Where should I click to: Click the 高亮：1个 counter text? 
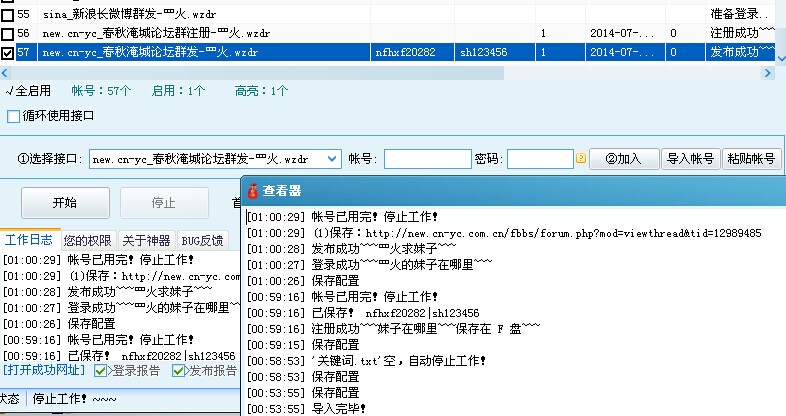[x=262, y=91]
